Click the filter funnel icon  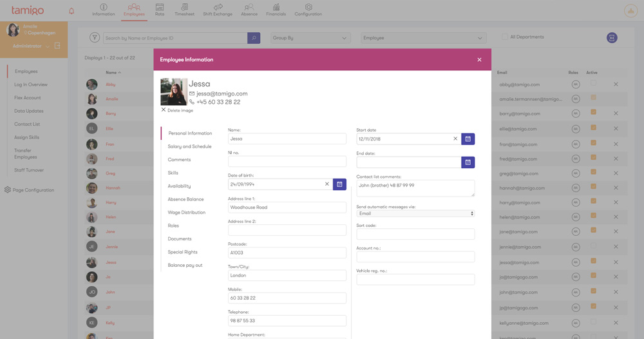point(95,38)
